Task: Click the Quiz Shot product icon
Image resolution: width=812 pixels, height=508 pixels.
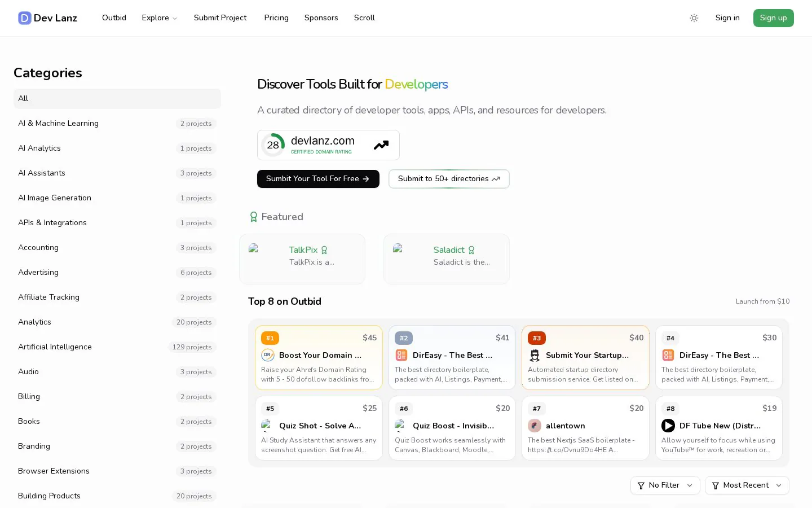Action: pyautogui.click(x=268, y=426)
